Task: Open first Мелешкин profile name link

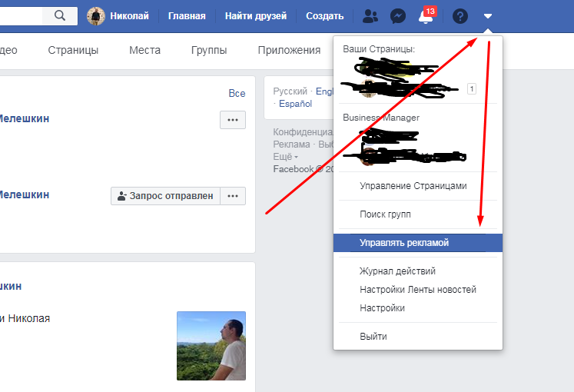Action: coord(23,118)
